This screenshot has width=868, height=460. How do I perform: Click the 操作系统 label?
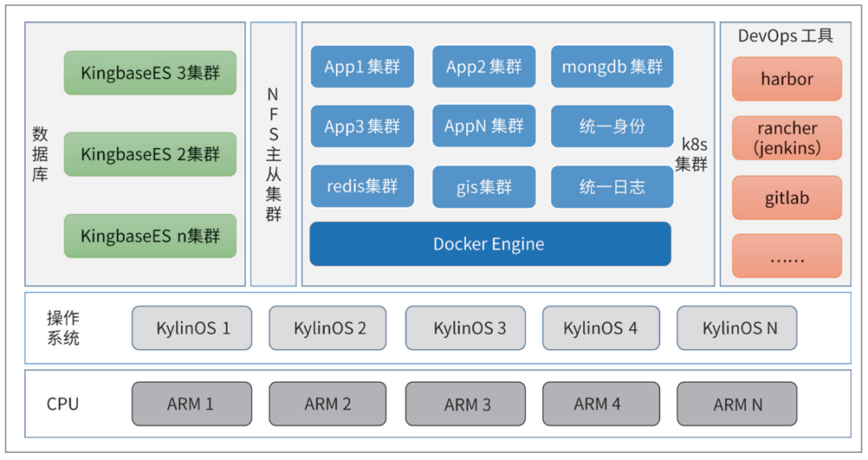(63, 328)
